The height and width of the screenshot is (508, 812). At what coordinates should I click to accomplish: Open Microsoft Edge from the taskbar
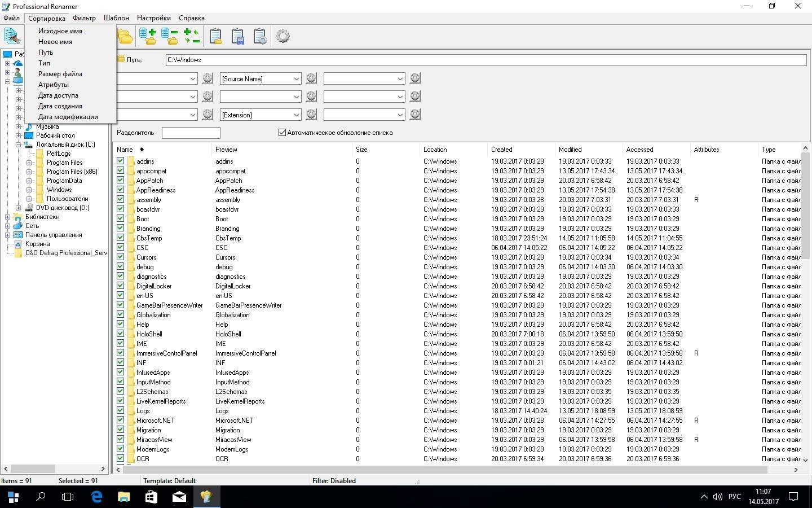pos(96,497)
